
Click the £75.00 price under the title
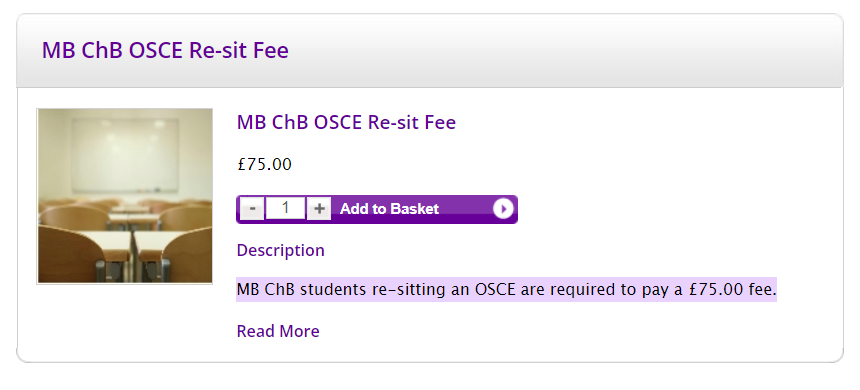coord(264,165)
